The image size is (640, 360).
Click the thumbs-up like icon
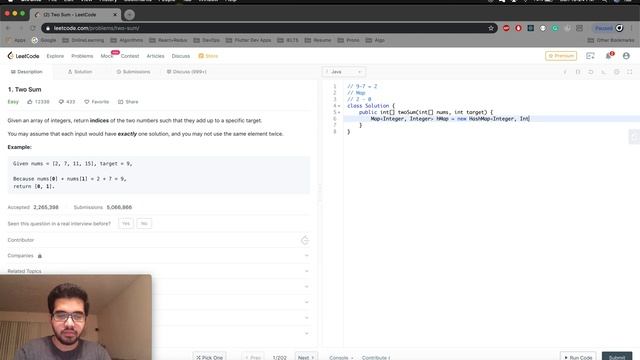pyautogui.click(x=30, y=102)
